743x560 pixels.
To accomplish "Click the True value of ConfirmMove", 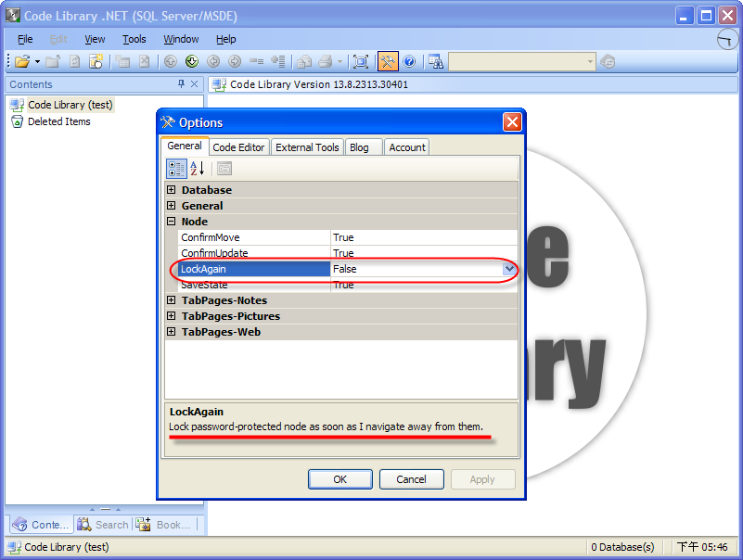I will pos(424,237).
